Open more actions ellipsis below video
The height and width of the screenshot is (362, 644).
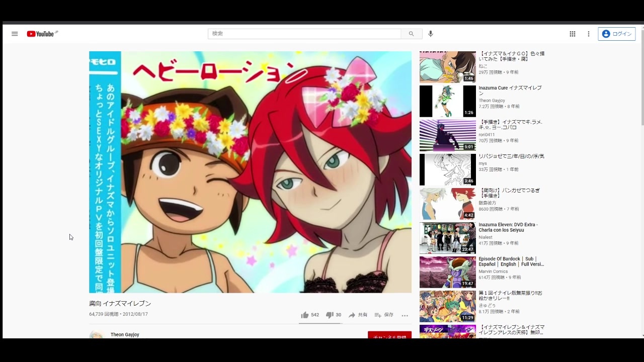tap(405, 315)
